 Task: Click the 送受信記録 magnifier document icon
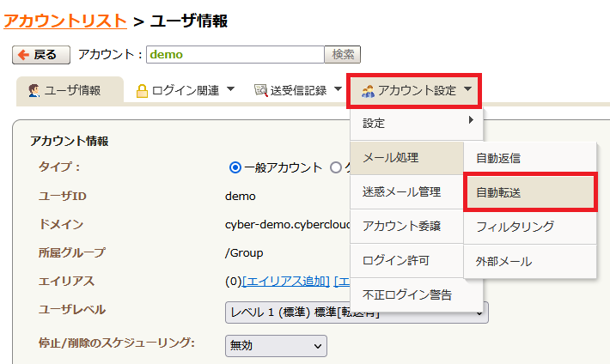[x=260, y=90]
